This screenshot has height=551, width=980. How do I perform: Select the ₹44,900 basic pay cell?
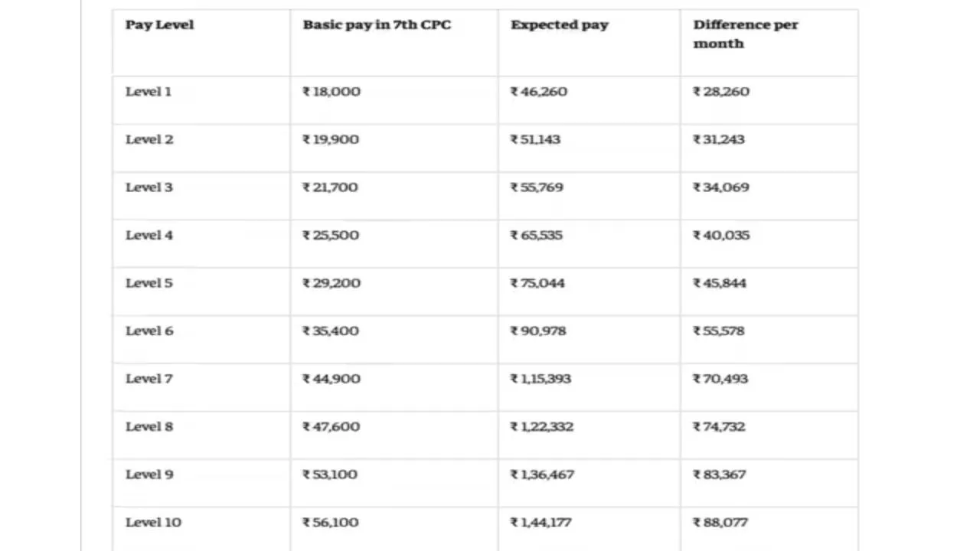[x=332, y=379]
